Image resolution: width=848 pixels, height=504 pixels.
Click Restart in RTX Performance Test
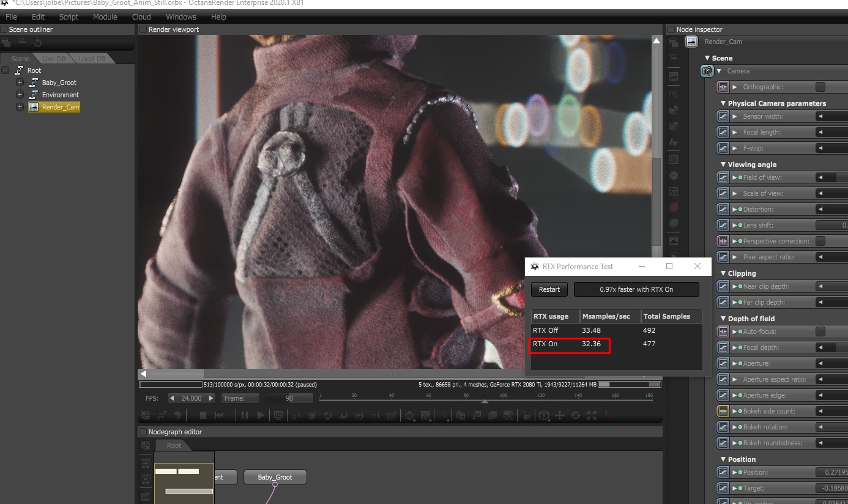549,289
